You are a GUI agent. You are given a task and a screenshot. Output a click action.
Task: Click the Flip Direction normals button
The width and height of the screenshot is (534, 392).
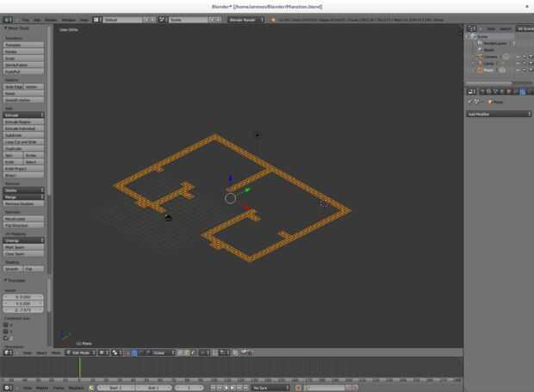(23, 226)
